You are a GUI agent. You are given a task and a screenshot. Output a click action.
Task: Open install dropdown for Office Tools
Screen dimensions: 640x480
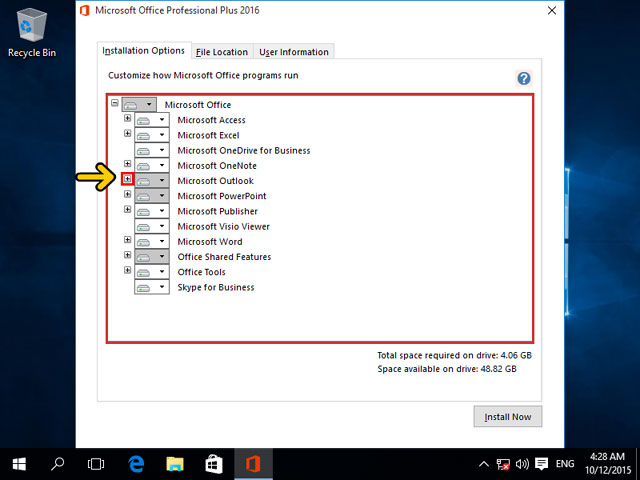coord(152,272)
